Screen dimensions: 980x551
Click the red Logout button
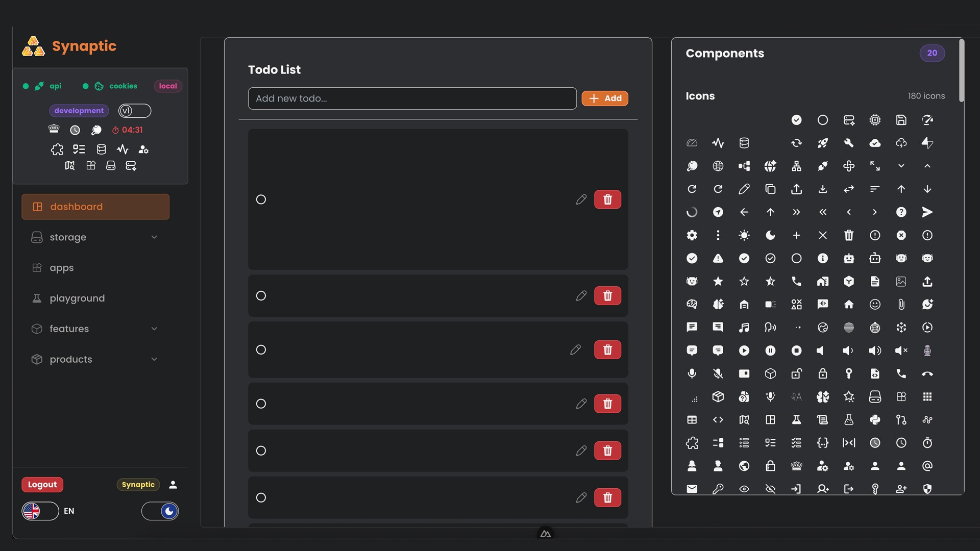click(x=42, y=485)
